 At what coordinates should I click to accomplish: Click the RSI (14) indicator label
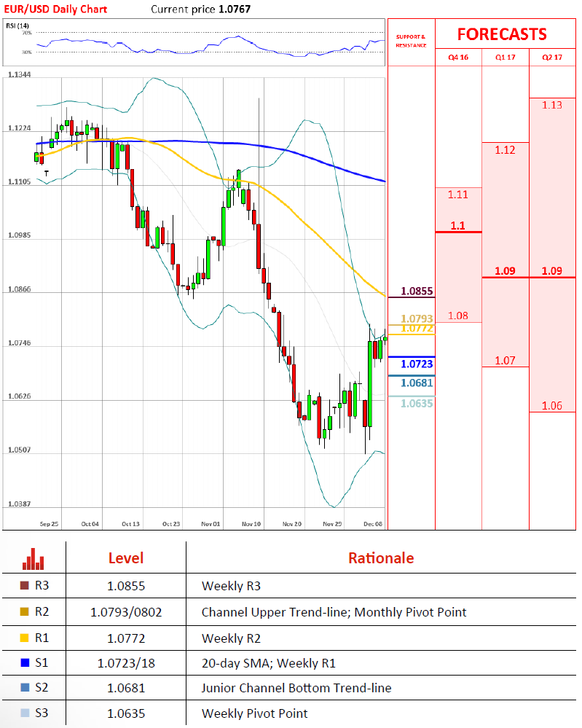click(x=17, y=26)
